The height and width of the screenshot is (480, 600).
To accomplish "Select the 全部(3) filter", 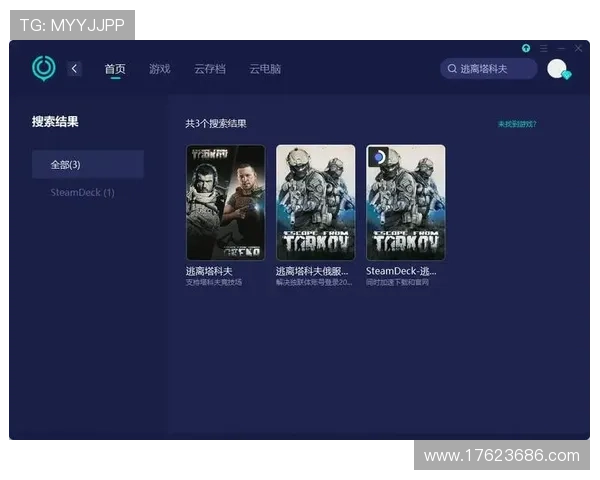I will (x=88, y=165).
